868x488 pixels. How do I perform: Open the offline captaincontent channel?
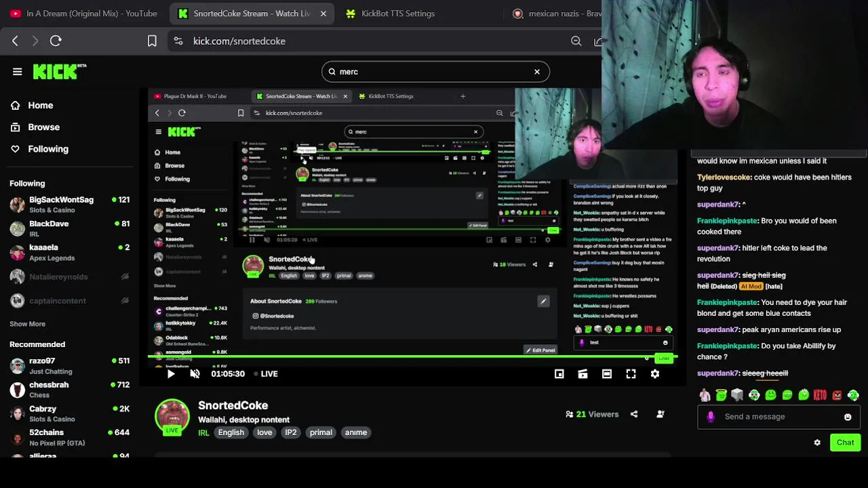(71, 300)
